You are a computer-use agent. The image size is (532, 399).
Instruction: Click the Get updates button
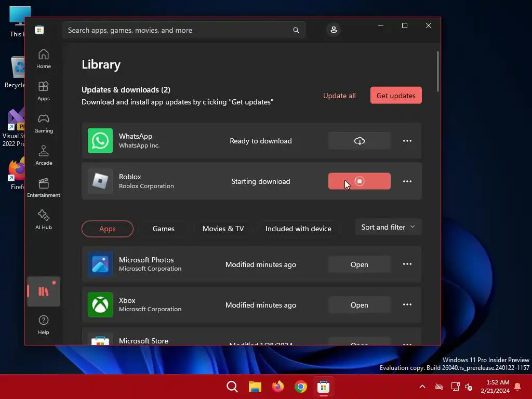click(x=396, y=96)
